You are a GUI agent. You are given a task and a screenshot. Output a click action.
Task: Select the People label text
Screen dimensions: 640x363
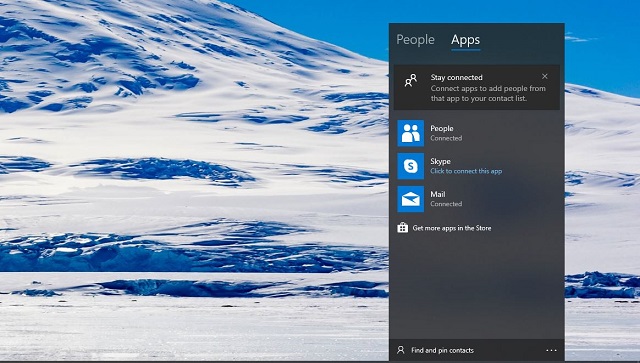(x=442, y=128)
